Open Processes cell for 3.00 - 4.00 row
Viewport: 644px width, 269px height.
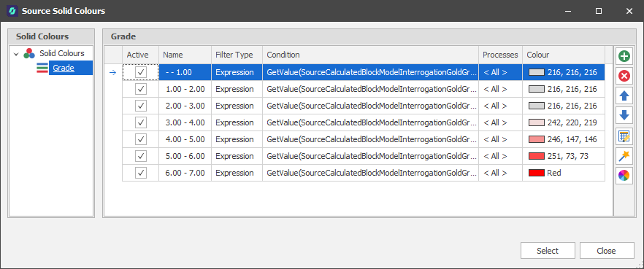click(x=500, y=122)
